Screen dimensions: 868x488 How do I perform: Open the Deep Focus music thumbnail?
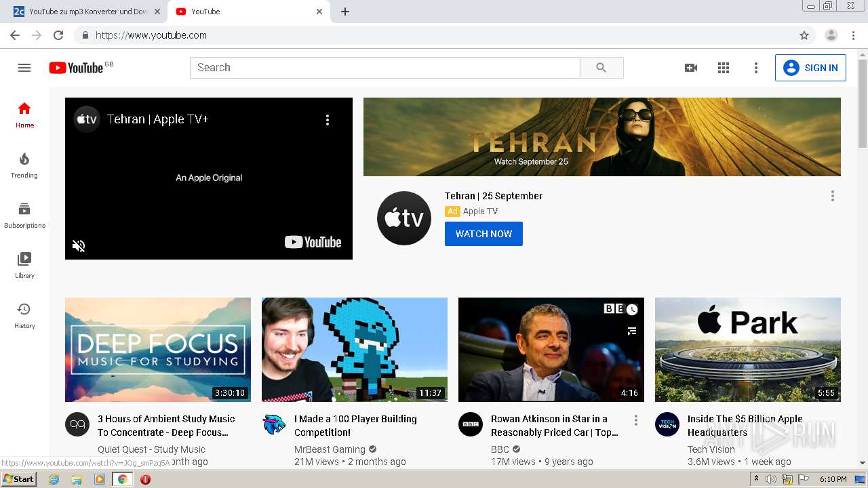158,350
